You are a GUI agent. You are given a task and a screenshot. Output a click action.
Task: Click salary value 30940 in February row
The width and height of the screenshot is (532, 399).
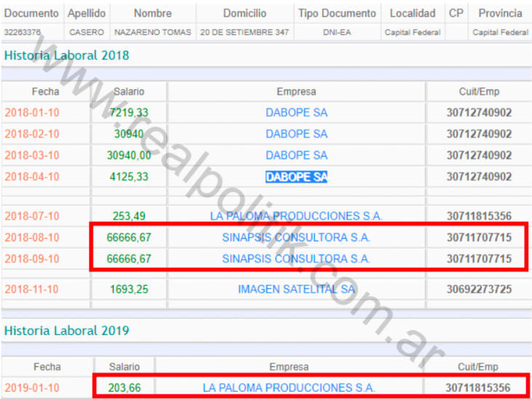click(x=129, y=134)
